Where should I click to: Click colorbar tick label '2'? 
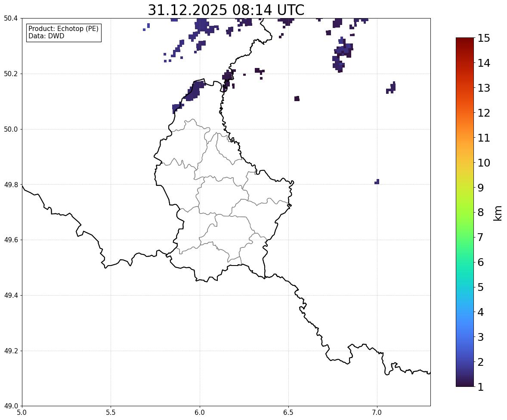[x=480, y=362]
